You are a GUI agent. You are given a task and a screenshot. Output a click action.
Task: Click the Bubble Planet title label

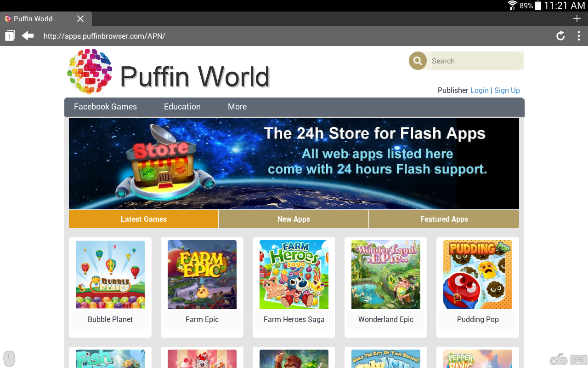(110, 319)
